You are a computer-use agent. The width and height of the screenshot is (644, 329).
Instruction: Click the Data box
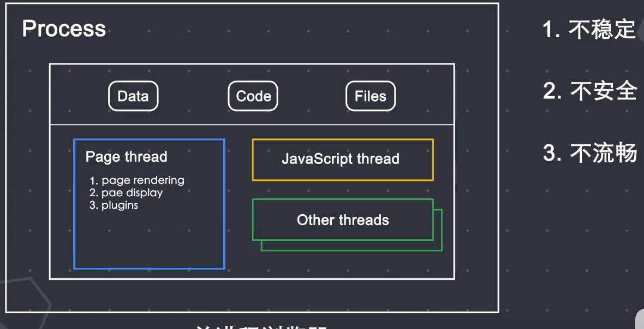click(133, 96)
